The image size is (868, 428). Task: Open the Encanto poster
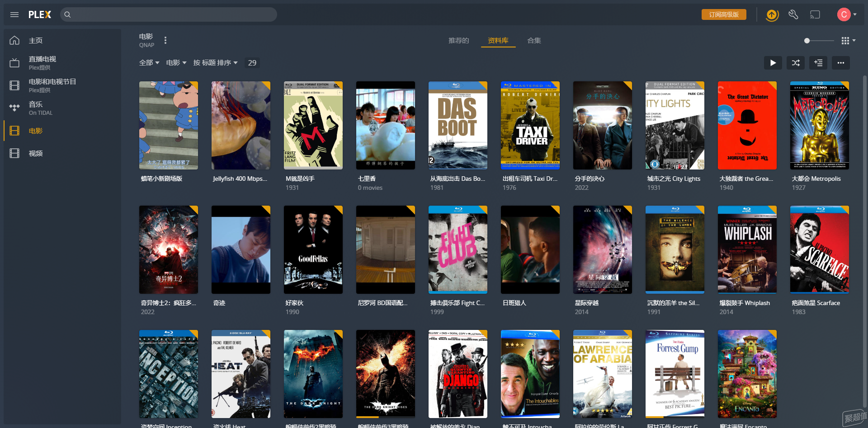click(x=747, y=374)
